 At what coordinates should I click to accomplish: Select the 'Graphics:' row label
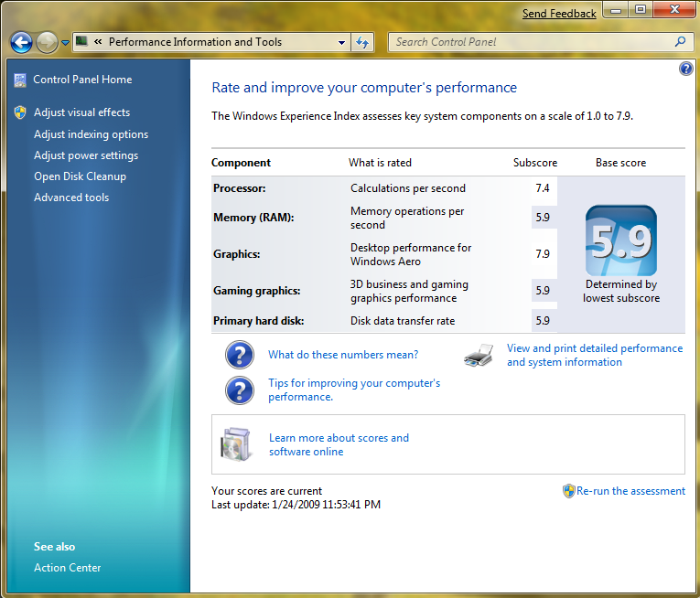[237, 254]
